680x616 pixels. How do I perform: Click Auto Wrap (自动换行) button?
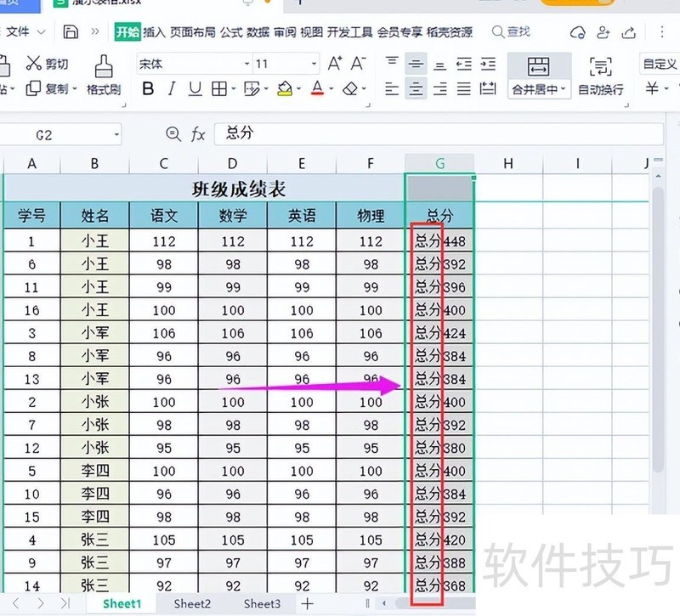[601, 76]
